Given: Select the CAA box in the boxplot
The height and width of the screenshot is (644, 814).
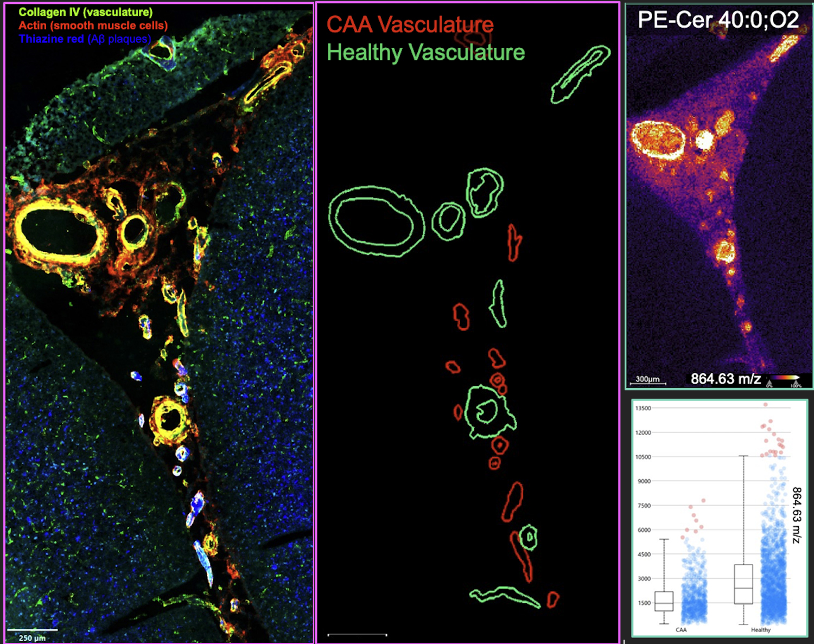Looking at the screenshot, I should pos(664,601).
